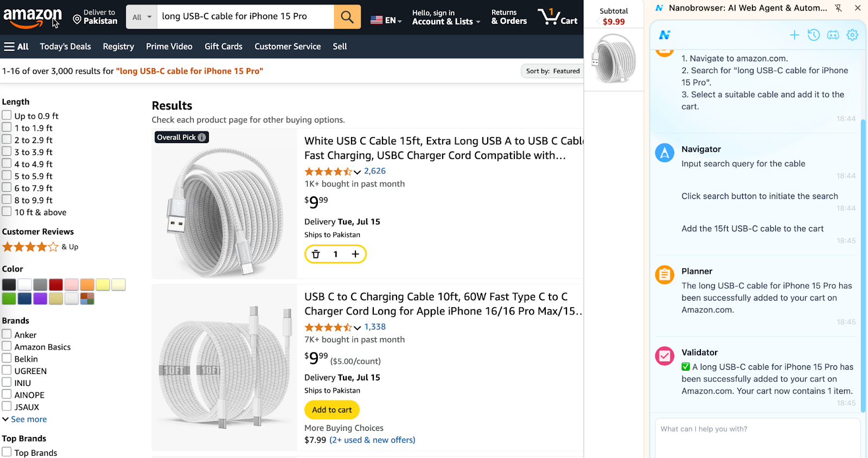
Task: Click the Discord icon in Nanobrowser
Action: [x=833, y=35]
